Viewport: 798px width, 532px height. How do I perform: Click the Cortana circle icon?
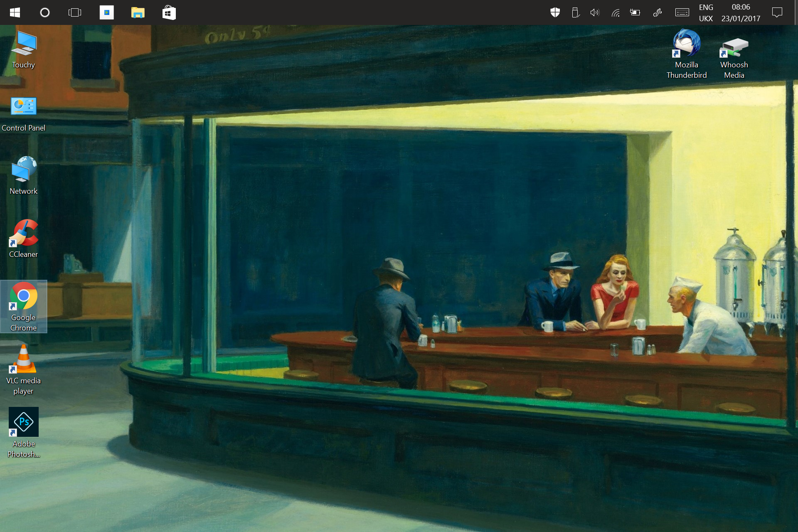click(x=44, y=12)
